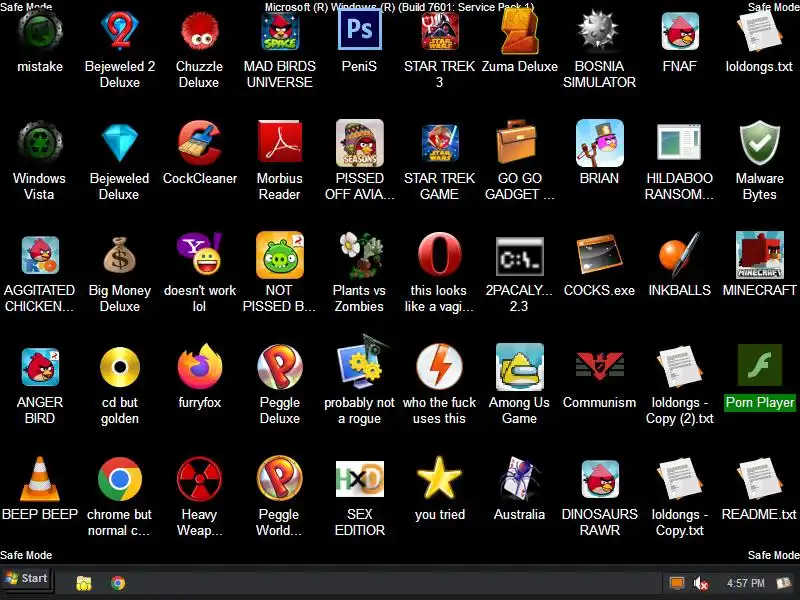Screen dimensions: 800x600
Task: Click the BOSNIA SIMULATOR mine icon
Action: (599, 32)
